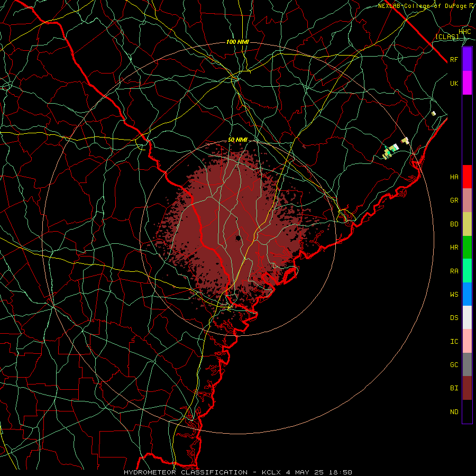476x476 pixels.
Task: Click the RA light-green legend swatch
Action: pos(467,271)
